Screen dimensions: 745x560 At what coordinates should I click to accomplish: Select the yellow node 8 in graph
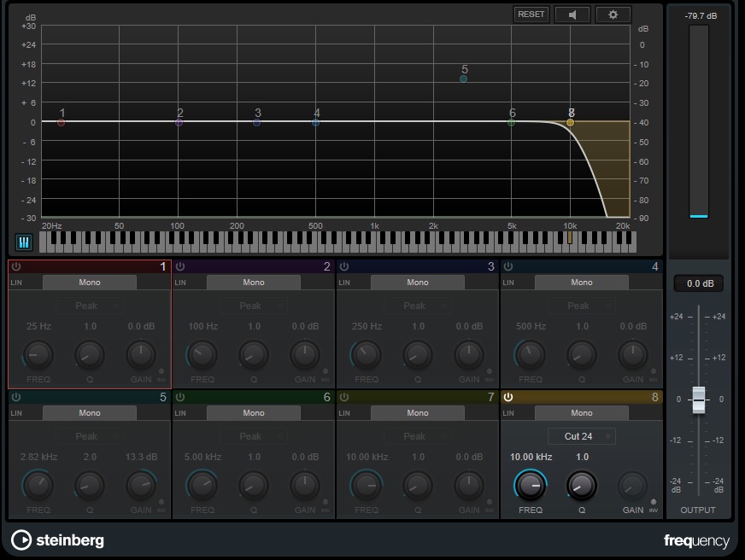(570, 122)
